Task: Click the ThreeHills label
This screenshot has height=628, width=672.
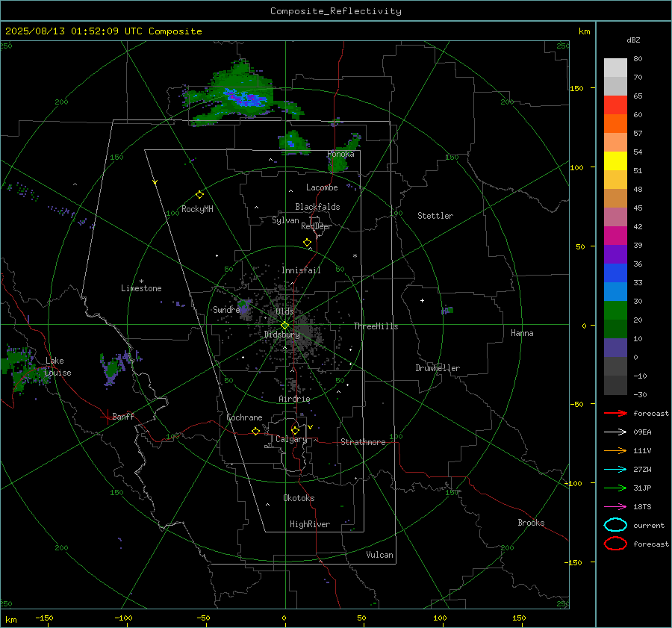Action: tap(376, 326)
